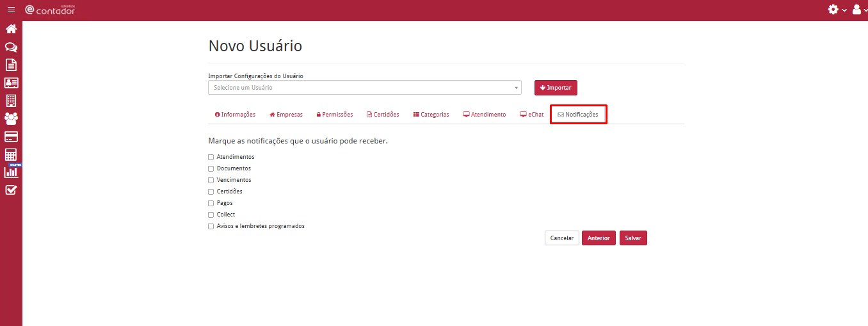Tick 'Avisos e lembretes programados' checkbox
Image resolution: width=868 pixels, height=326 pixels.
click(211, 226)
